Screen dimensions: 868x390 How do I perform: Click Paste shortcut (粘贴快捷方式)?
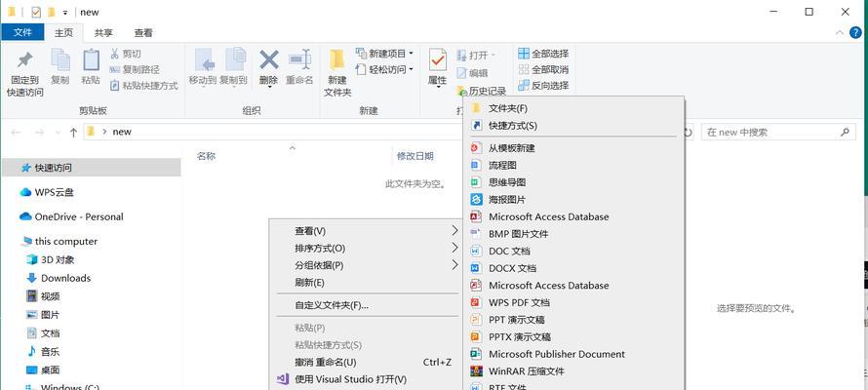click(x=144, y=86)
